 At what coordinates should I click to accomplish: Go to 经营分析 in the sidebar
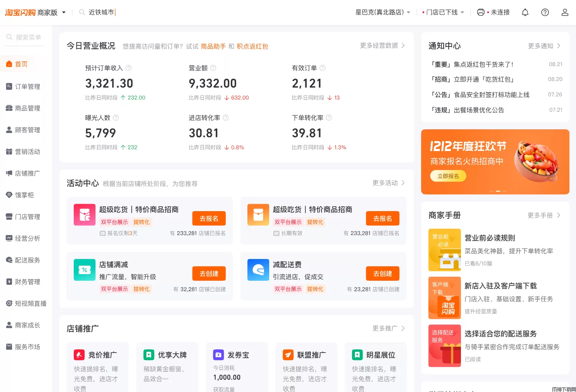[27, 238]
